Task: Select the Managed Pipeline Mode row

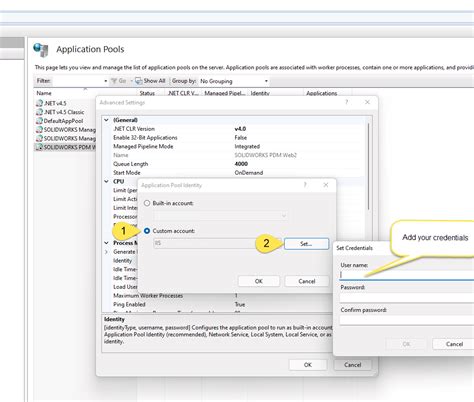Action: [x=237, y=146]
